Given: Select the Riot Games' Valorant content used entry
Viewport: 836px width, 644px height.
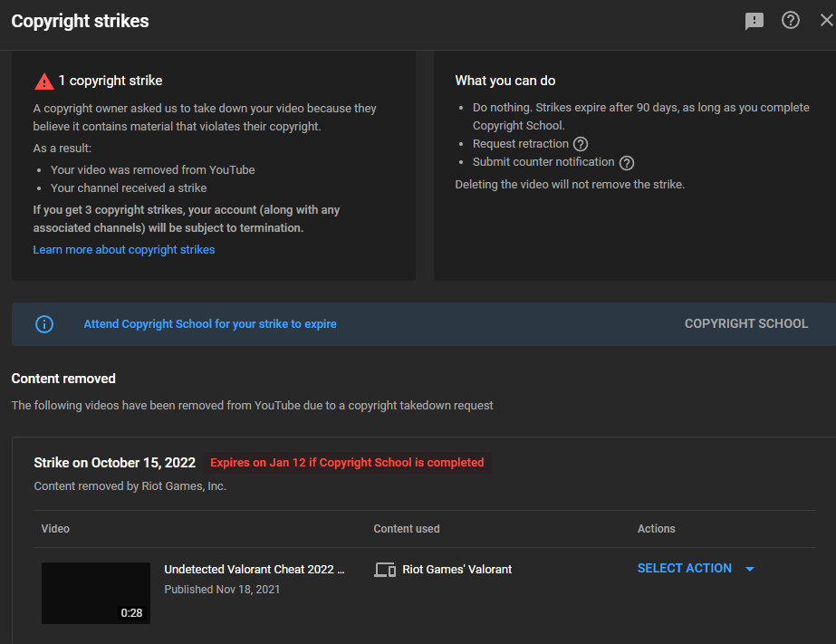Looking at the screenshot, I should pyautogui.click(x=456, y=570).
